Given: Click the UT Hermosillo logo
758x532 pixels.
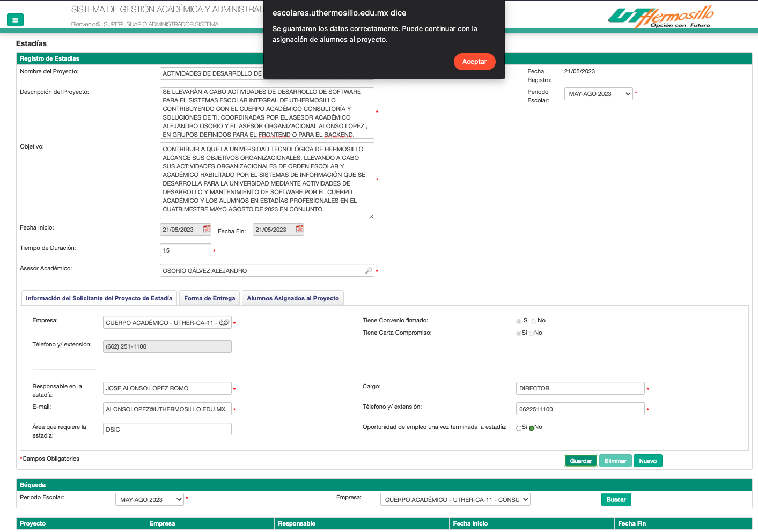Looking at the screenshot, I should [x=661, y=17].
